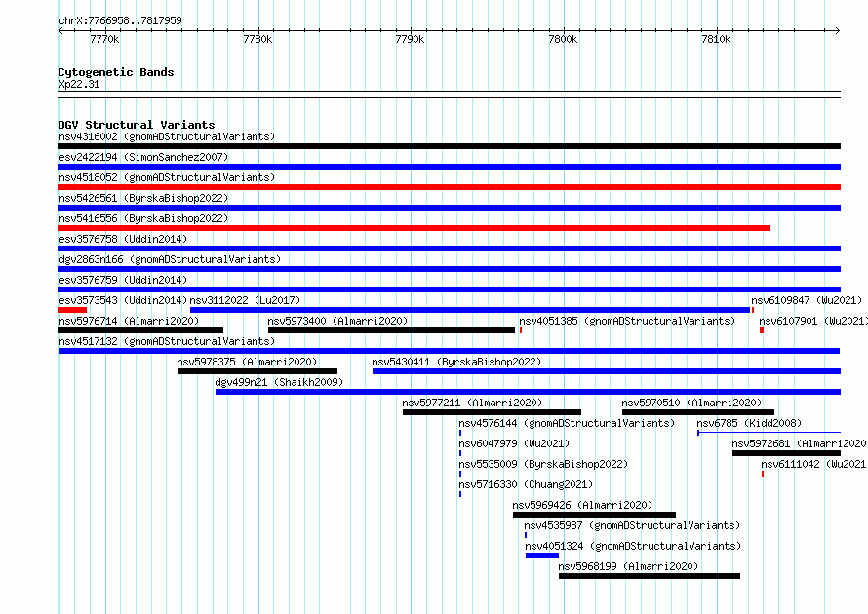Viewport: 868px width, 614px height.
Task: Click the nsv5416556 red variant bar
Action: [x=414, y=228]
